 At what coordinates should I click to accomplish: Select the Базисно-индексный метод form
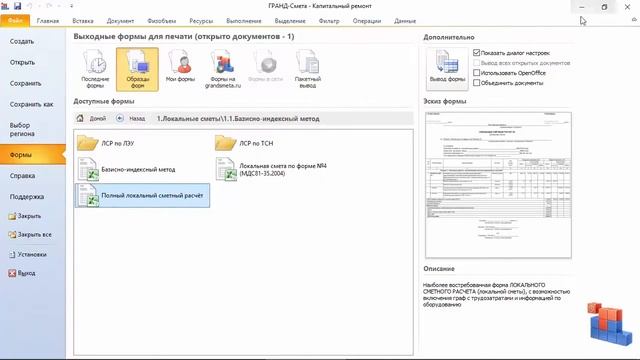127,169
